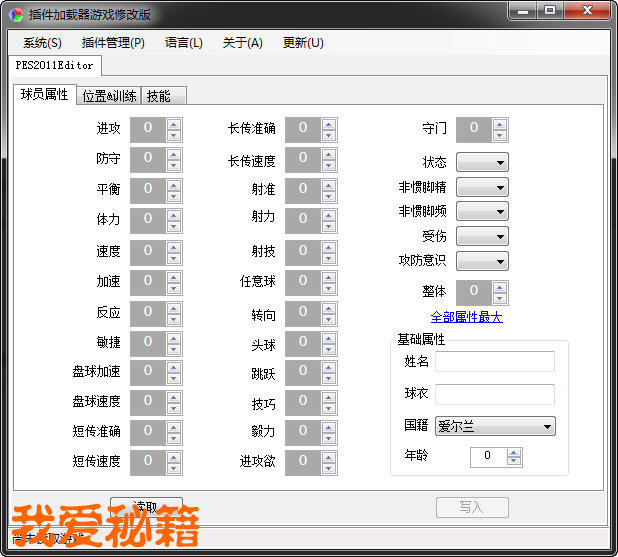This screenshot has height=557, width=618.
Task: Click the 全部属性最大 link
Action: [x=466, y=317]
